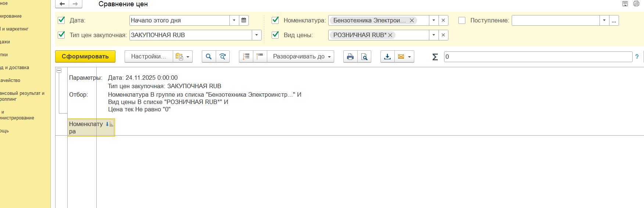Toggle Тип цен закупочная checkbox
This screenshot has height=208, width=644.
[61, 35]
